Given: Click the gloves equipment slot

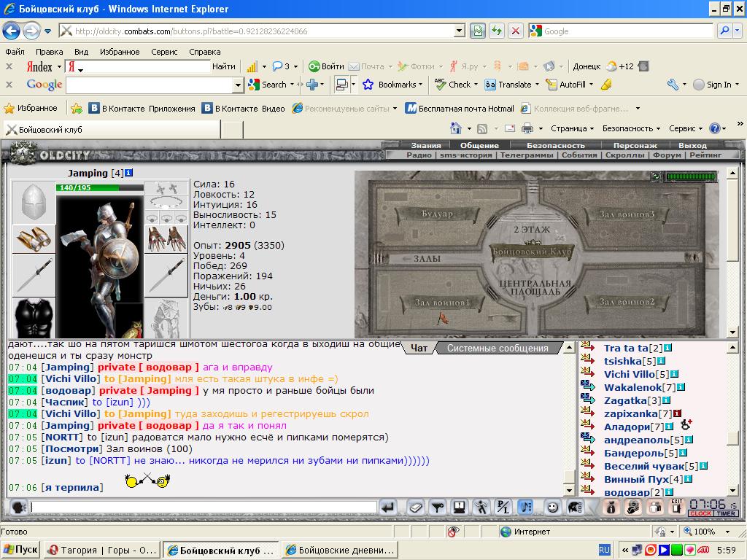Looking at the screenshot, I should (167, 238).
